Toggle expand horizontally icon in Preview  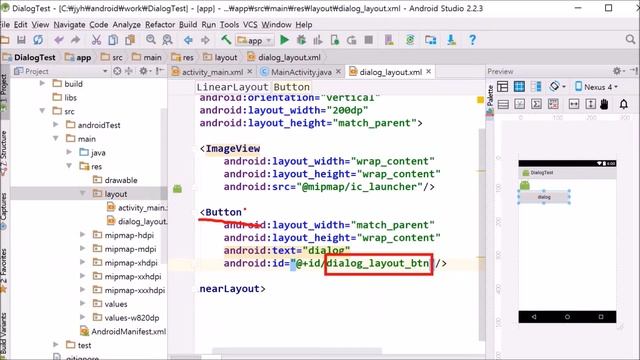click(x=574, y=104)
